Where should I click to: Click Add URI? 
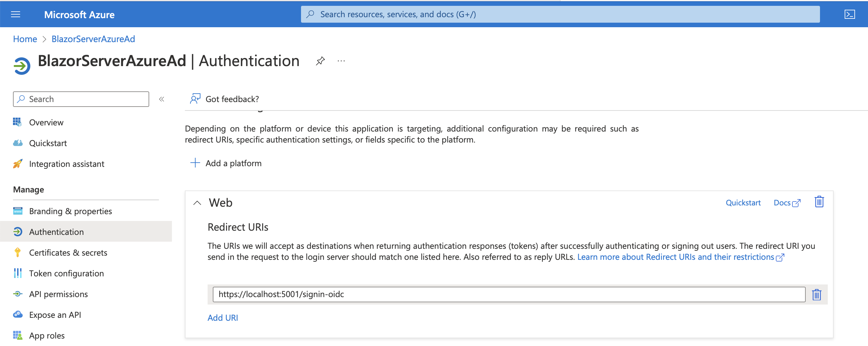(x=223, y=318)
